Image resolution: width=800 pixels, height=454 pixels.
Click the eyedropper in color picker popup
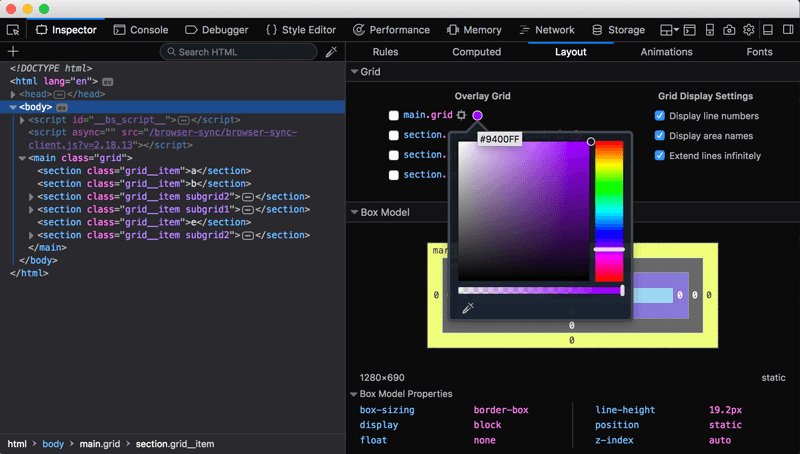468,308
